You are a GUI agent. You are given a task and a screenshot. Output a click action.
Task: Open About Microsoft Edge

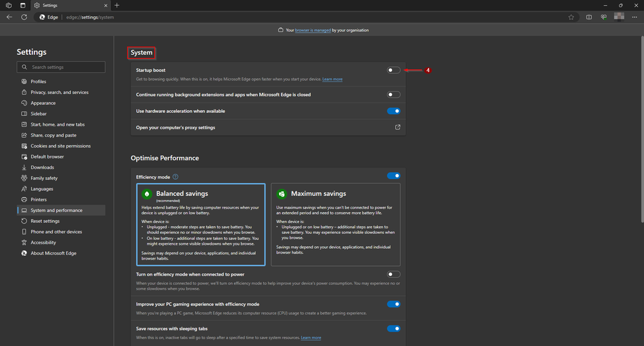tap(61, 253)
